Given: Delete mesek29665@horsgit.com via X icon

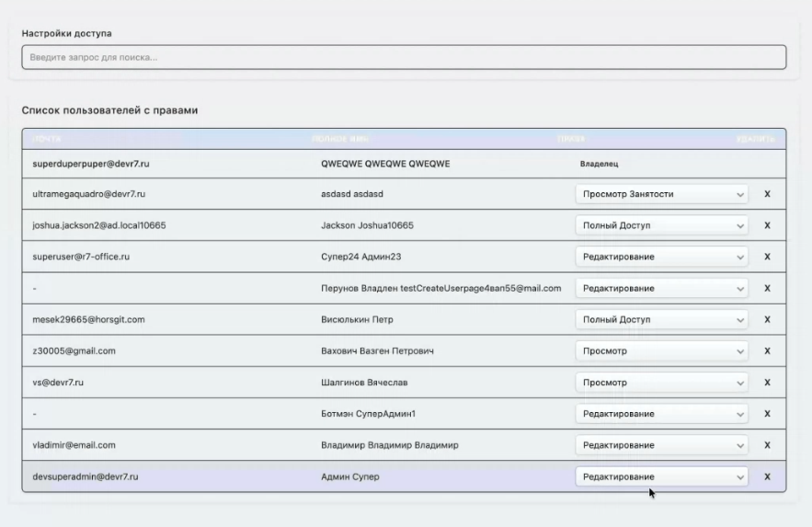Looking at the screenshot, I should [767, 320].
